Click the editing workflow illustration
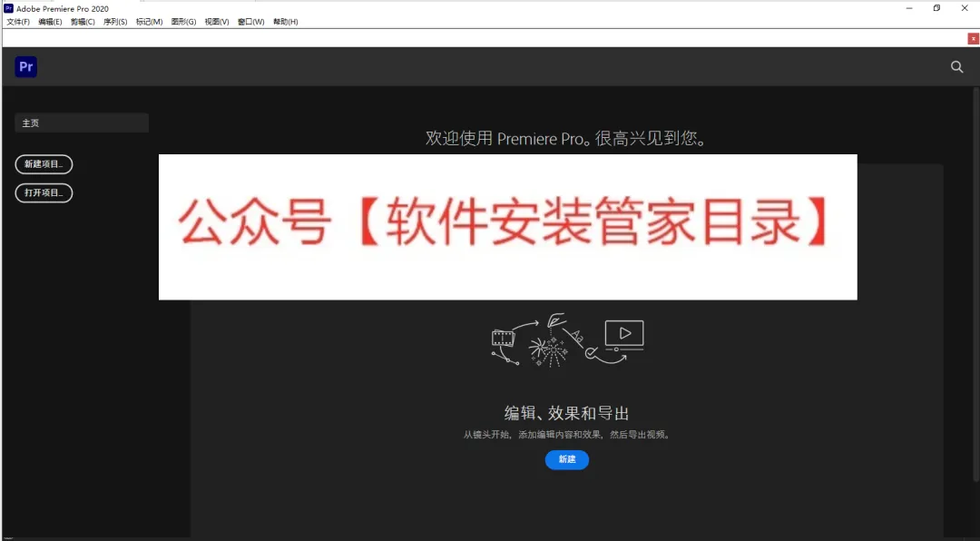The image size is (980, 541). point(567,340)
